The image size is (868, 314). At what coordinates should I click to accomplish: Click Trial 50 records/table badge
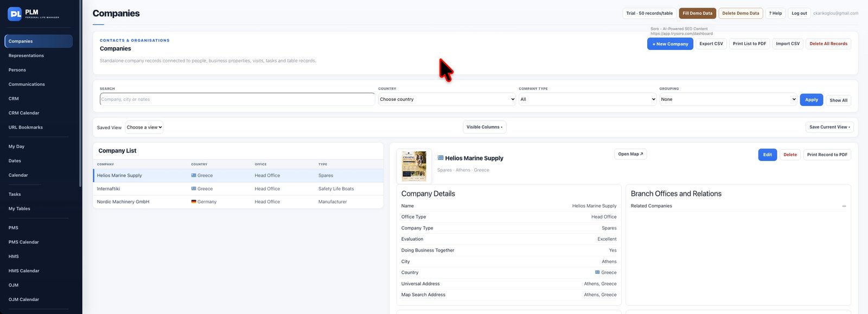coord(649,13)
